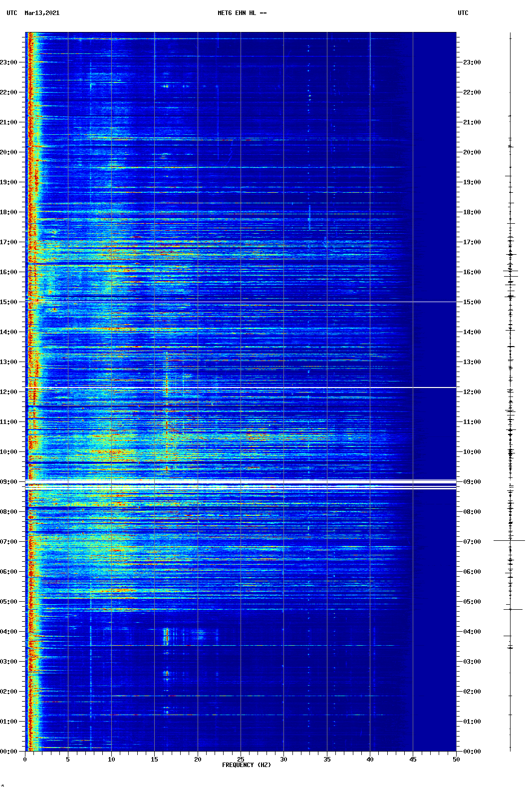Click the large seismogram spike at 07:00
Image resolution: width=532 pixels, height=791 pixels.
[510, 540]
